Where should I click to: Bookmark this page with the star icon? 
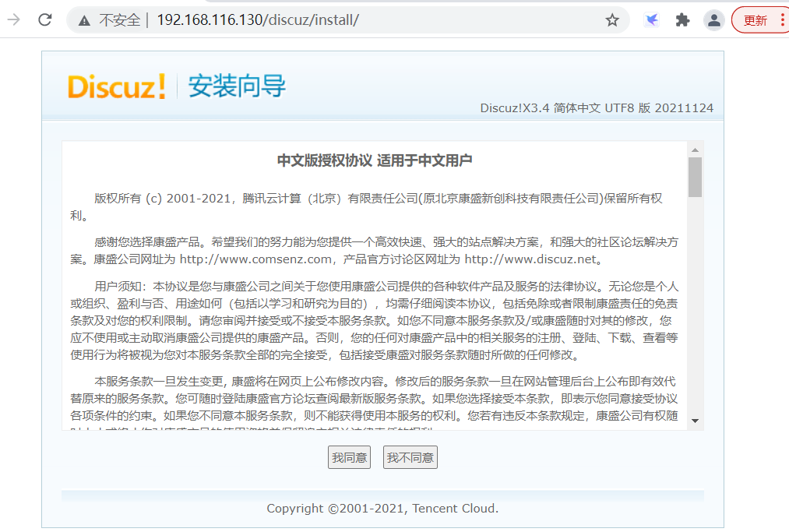point(612,20)
